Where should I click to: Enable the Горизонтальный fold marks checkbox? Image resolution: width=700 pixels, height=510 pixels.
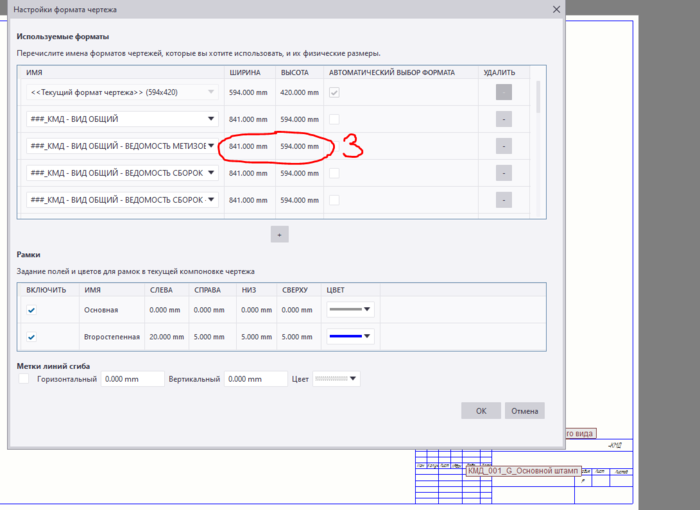coord(24,379)
